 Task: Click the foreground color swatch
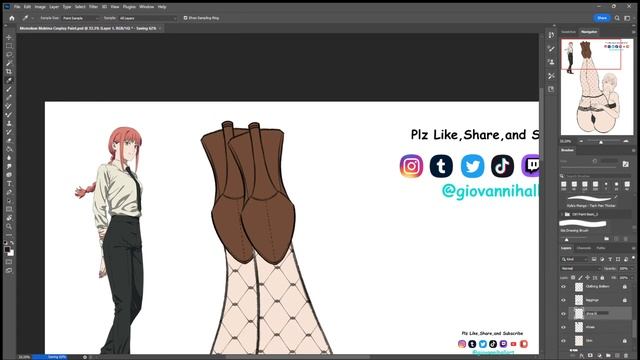(7, 249)
